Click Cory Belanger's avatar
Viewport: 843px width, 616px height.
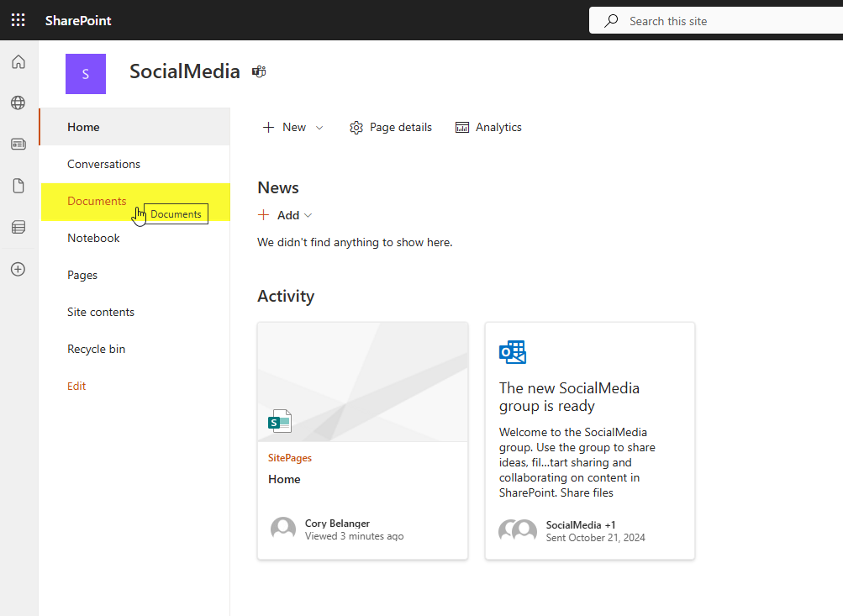coord(283,529)
